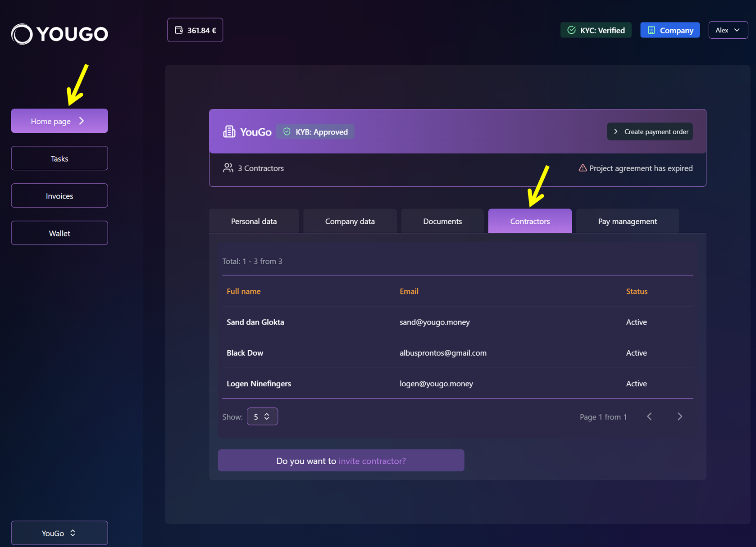The width and height of the screenshot is (756, 547).
Task: Switch to the Pay management tab
Action: coord(627,221)
